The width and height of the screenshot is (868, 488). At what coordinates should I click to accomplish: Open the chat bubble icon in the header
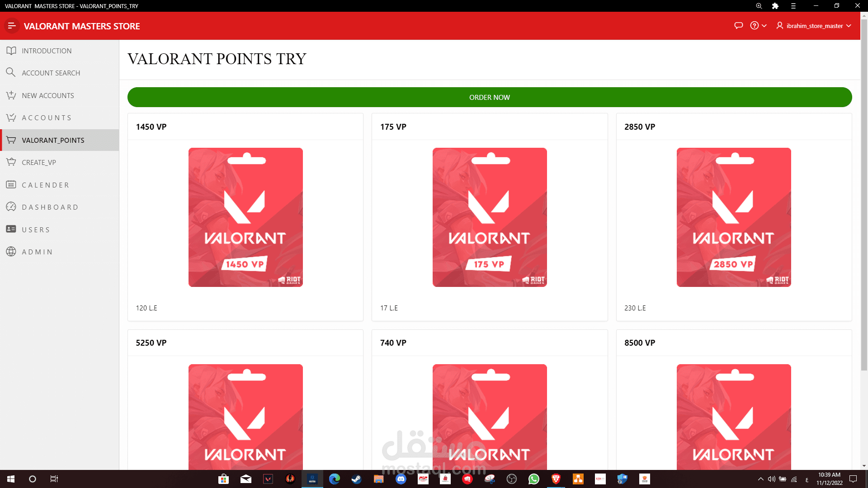click(738, 26)
